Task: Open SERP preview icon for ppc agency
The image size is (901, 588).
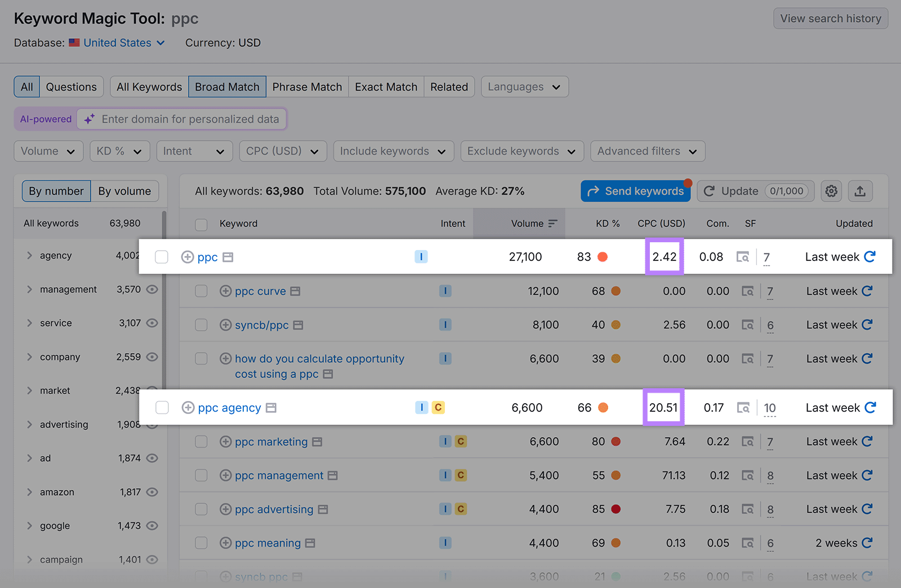Action: coord(743,407)
